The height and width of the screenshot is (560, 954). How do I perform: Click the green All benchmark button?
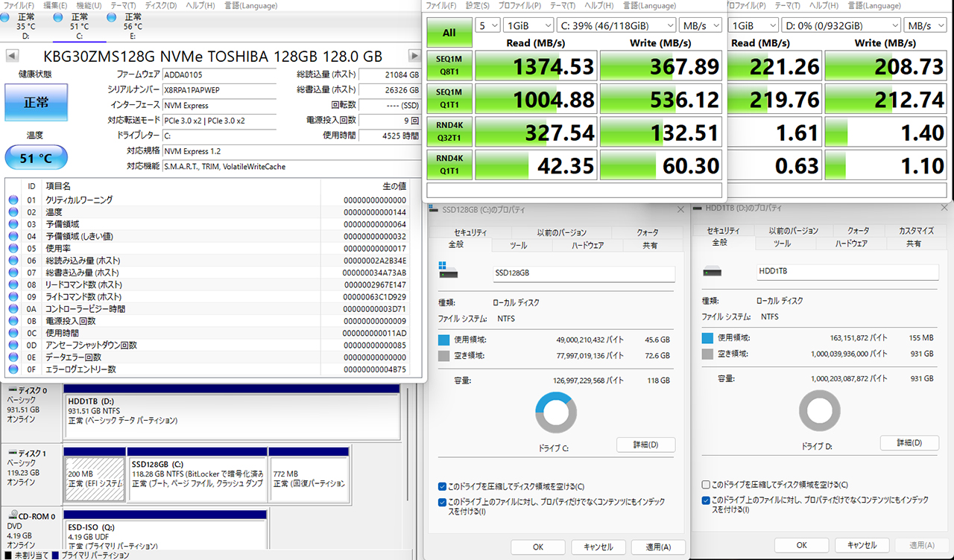[449, 33]
